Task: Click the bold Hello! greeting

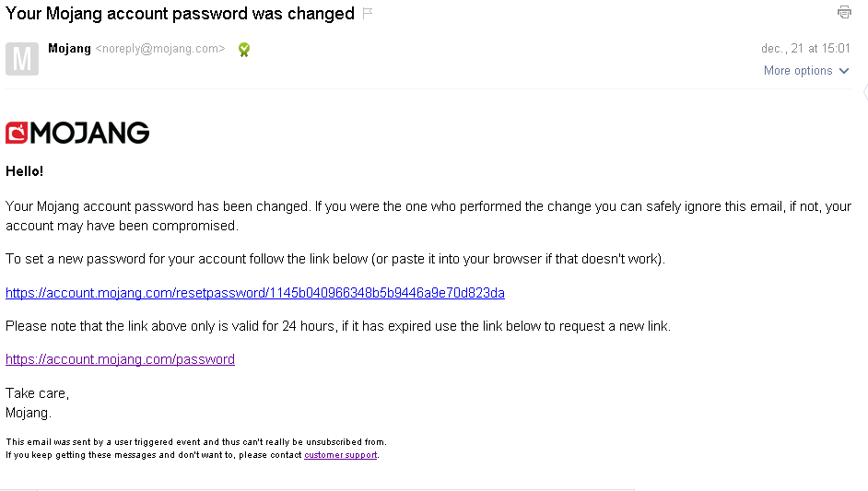Action: 25,171
